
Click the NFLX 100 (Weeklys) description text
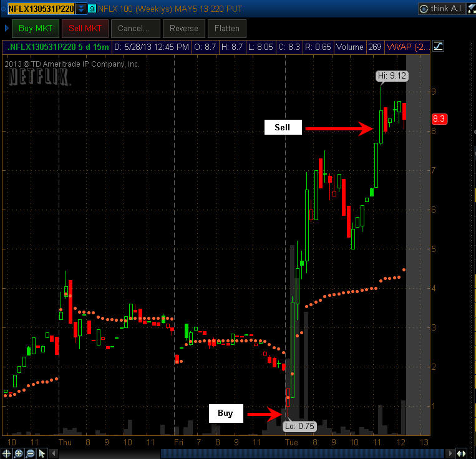tap(170, 9)
